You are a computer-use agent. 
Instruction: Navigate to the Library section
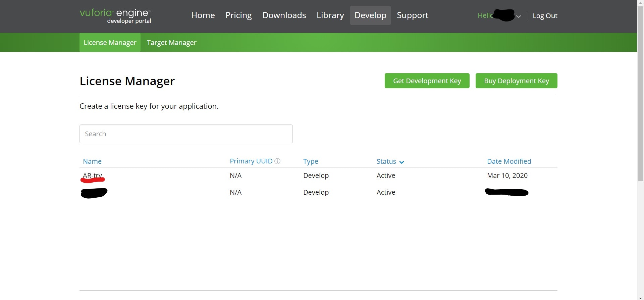point(330,15)
